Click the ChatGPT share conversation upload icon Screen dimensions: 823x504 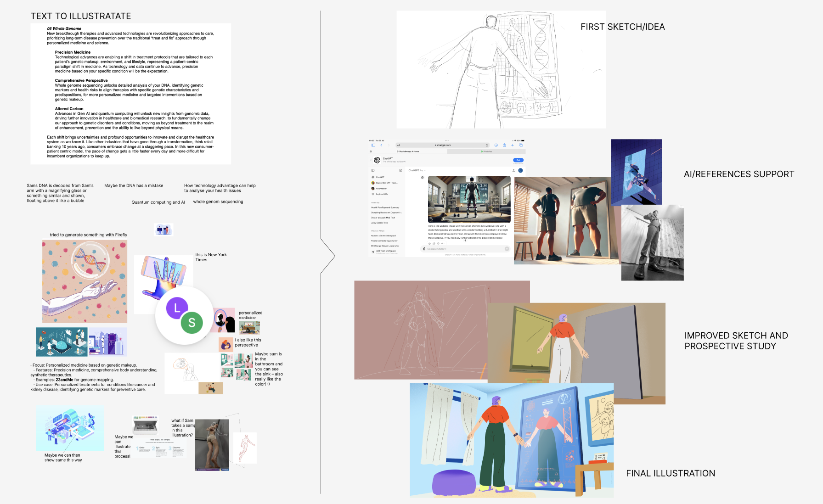513,170
